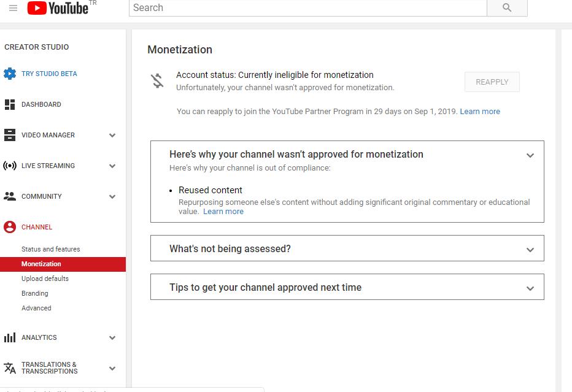The height and width of the screenshot is (392, 572).
Task: Click "What's not being assessed?" heading
Action: pos(230,248)
